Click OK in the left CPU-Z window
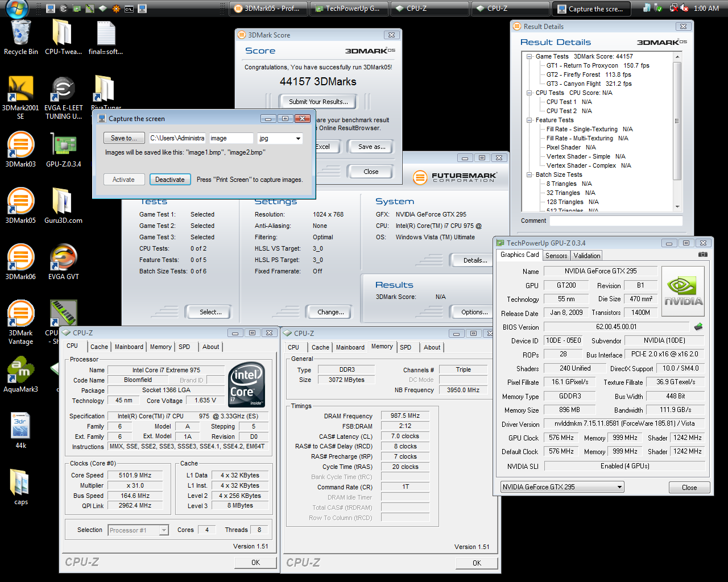Viewport: 728px width, 582px height. [x=256, y=563]
